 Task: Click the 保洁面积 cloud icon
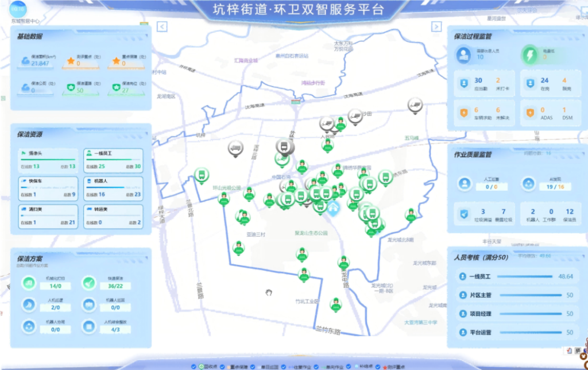pos(25,60)
